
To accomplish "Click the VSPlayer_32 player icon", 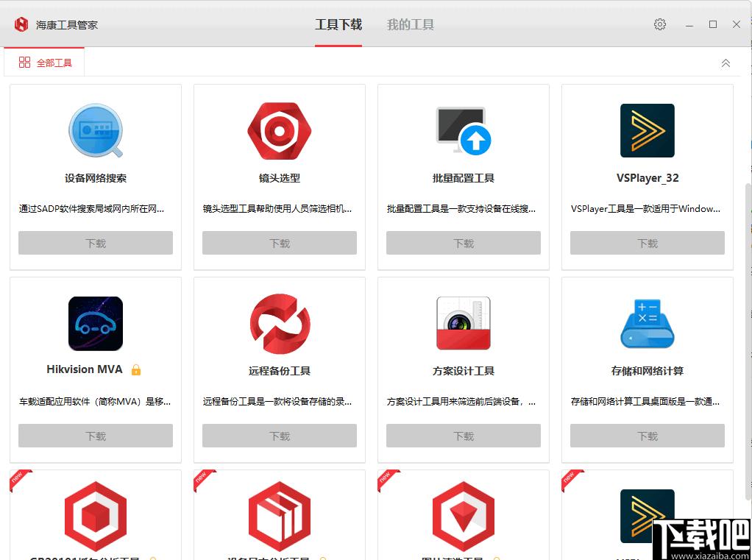I will tap(647, 130).
